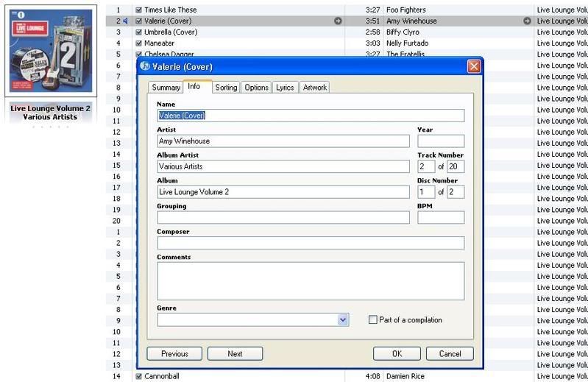This screenshot has width=588, height=382.
Task: Click the arrow icon next to Amy Winehouse
Action: pyautogui.click(x=527, y=21)
